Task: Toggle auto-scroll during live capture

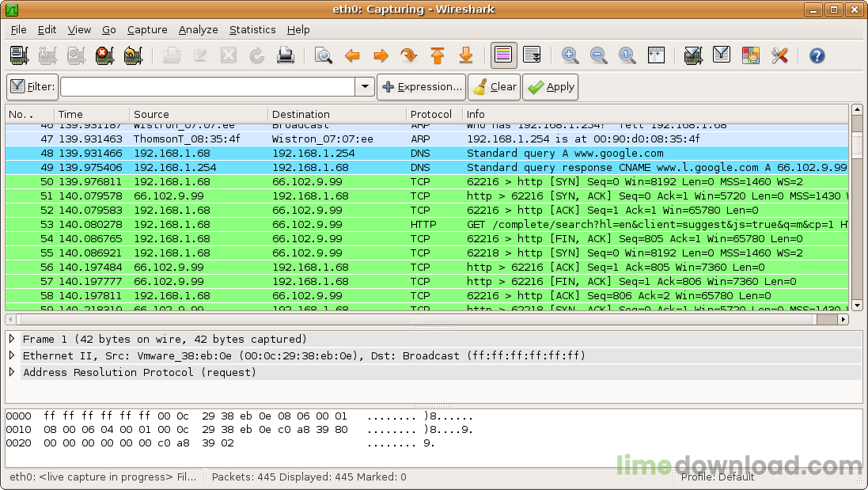Action: pyautogui.click(x=532, y=55)
